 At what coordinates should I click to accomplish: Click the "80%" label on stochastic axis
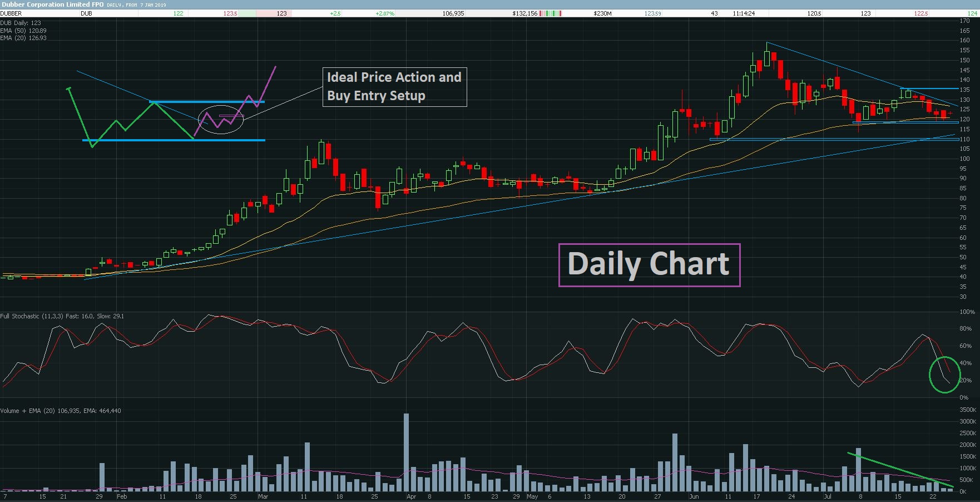click(x=966, y=329)
